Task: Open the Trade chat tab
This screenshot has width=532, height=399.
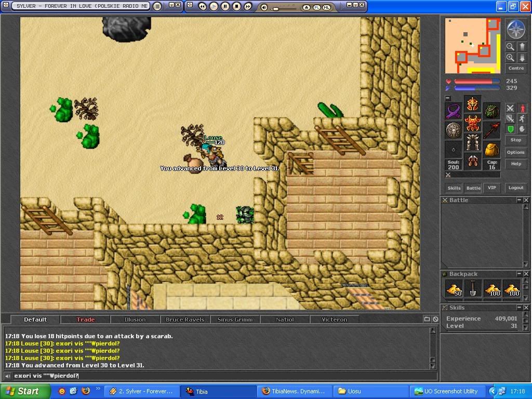Action: [x=86, y=320]
